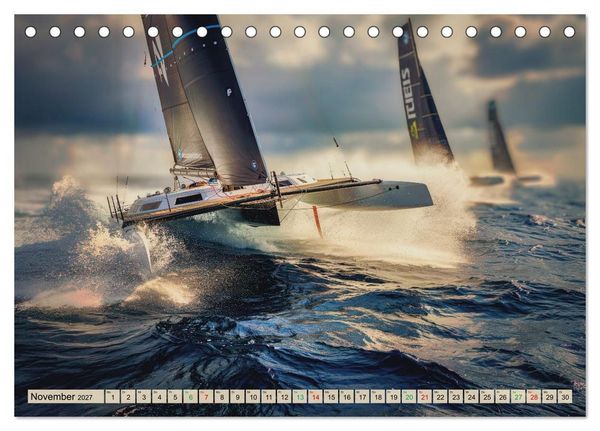The height and width of the screenshot is (431, 600).
Task: Select the green date 27
Action: [x=518, y=397]
